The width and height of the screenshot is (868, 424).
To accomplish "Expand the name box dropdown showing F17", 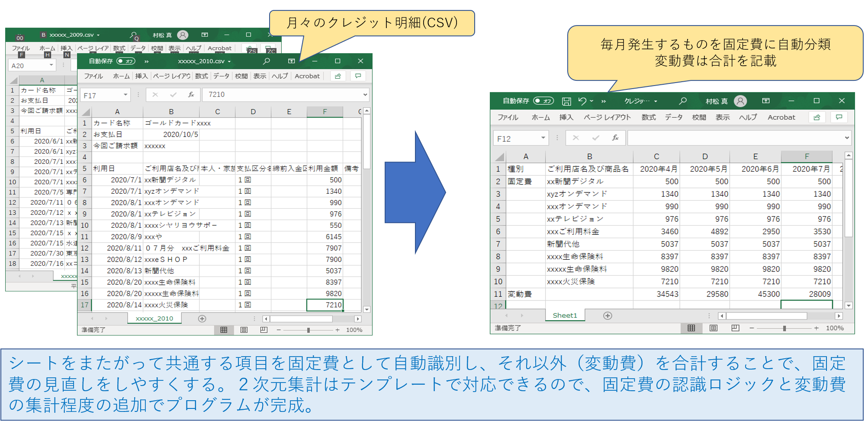I will [125, 95].
